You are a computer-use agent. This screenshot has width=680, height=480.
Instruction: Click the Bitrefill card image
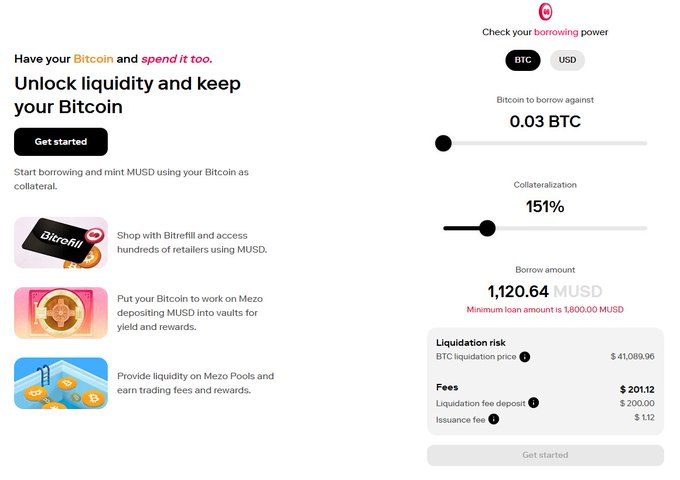pyautogui.click(x=61, y=242)
